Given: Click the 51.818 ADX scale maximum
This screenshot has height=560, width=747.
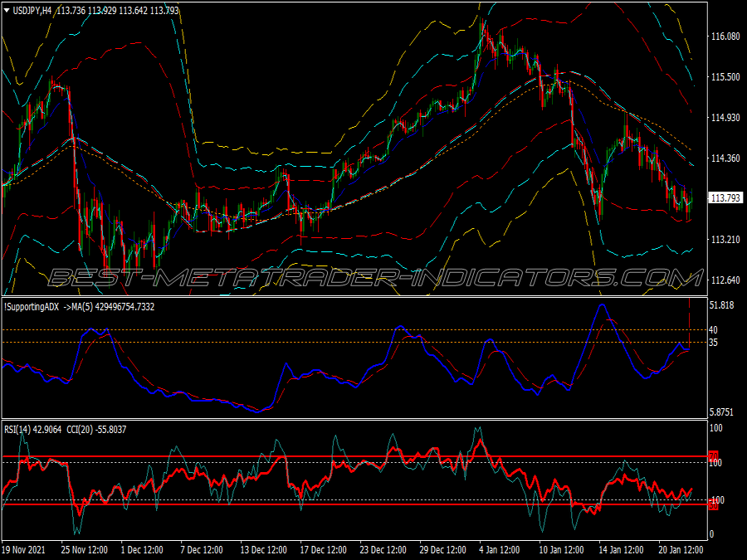Looking at the screenshot, I should (x=722, y=305).
